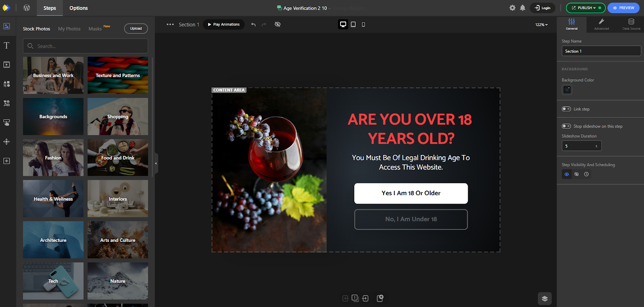Switch to the Options tab

78,8
